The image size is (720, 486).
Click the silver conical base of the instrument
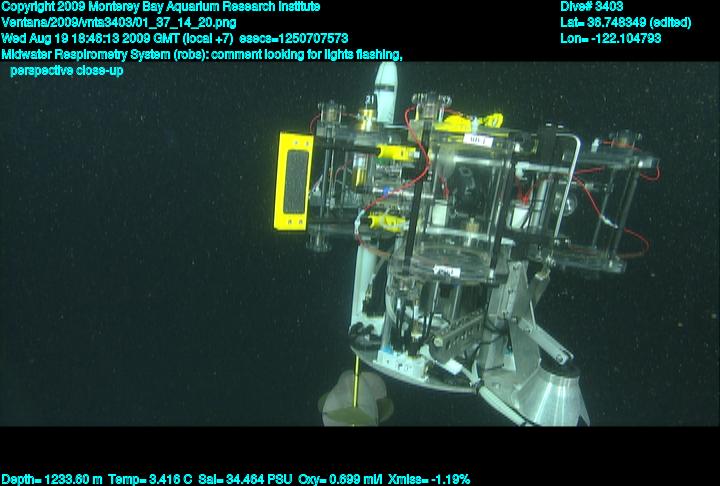pos(551,396)
